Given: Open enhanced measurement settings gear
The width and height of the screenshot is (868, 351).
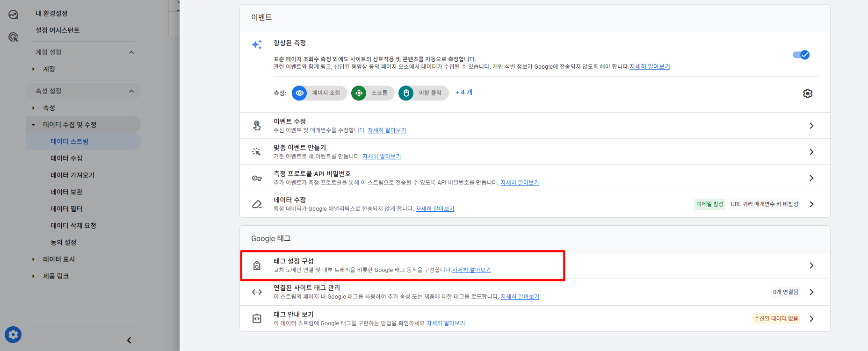Looking at the screenshot, I should click(x=808, y=93).
